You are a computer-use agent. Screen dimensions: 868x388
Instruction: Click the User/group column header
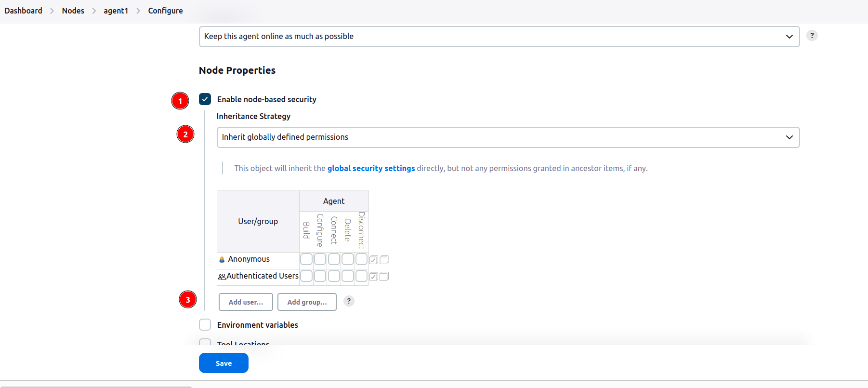pos(258,221)
